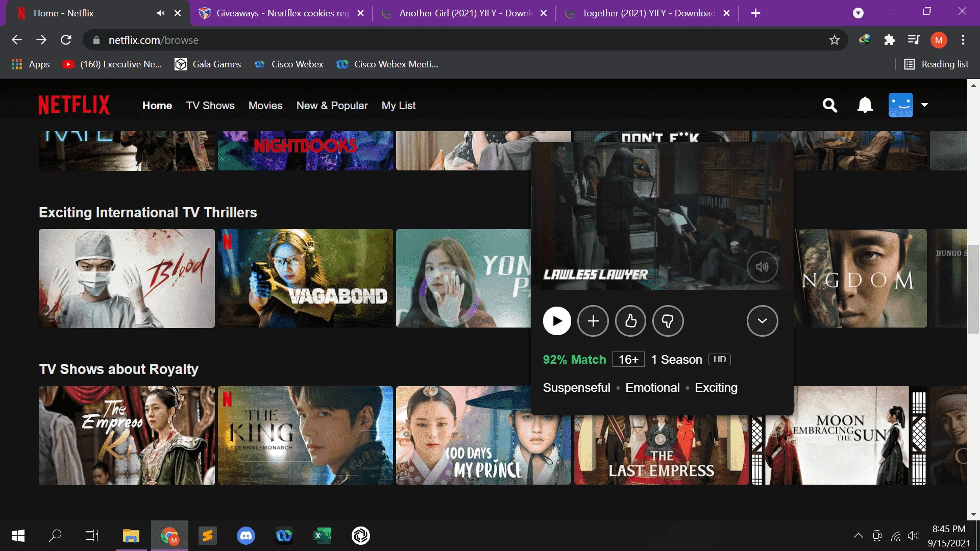
Task: Open (160) Executive Ne... YouTube bookmark
Action: coord(112,64)
